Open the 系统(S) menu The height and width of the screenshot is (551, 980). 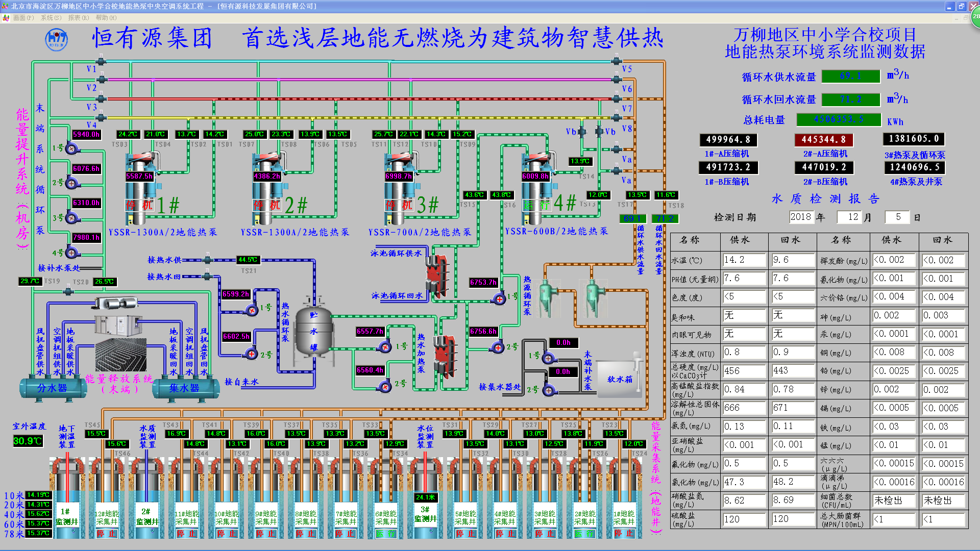coord(51,18)
